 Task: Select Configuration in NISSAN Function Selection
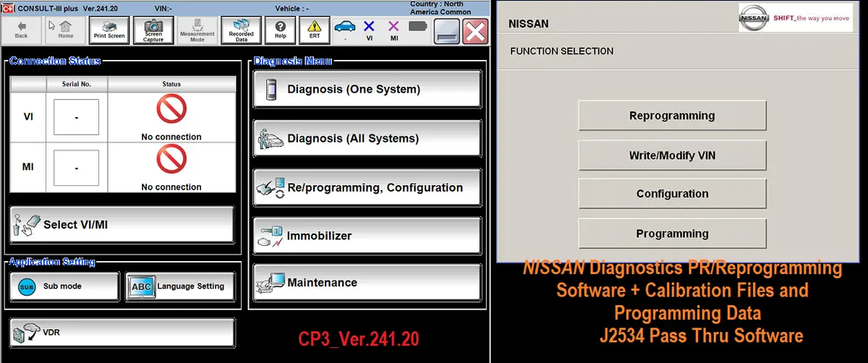coord(672,194)
